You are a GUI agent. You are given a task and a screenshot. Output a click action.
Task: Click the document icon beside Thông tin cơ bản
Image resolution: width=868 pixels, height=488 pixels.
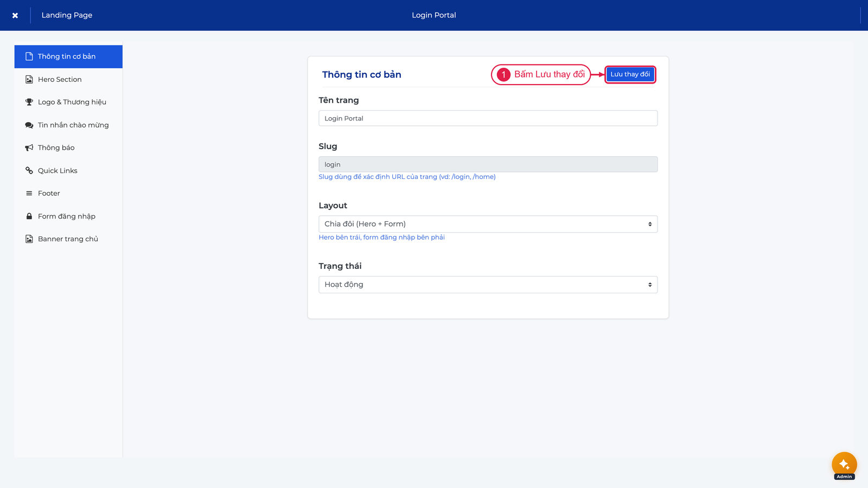click(x=29, y=56)
